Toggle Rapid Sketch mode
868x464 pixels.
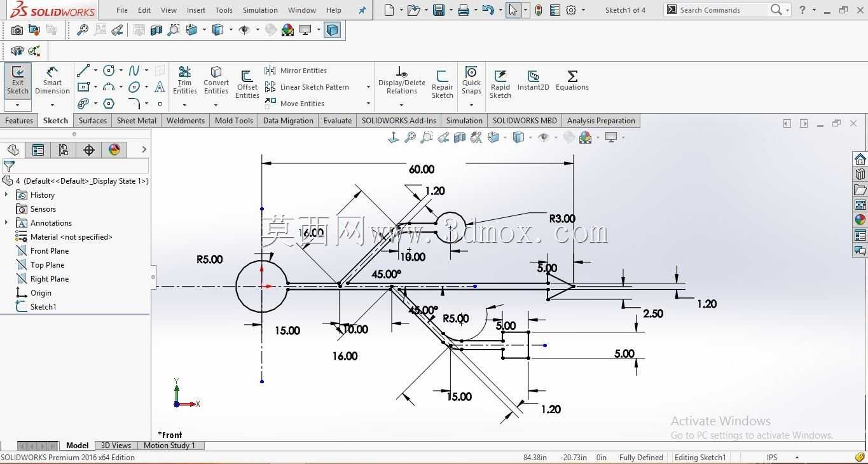(x=500, y=85)
